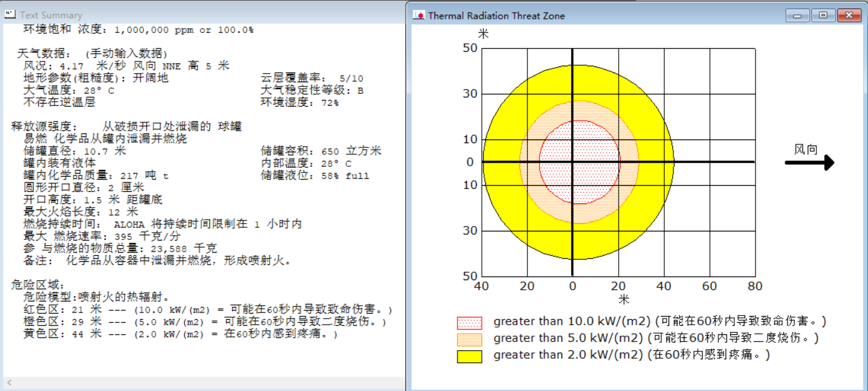The width and height of the screenshot is (868, 391).
Task: Click the '黄色区: 44 米' line
Action: pos(181,334)
